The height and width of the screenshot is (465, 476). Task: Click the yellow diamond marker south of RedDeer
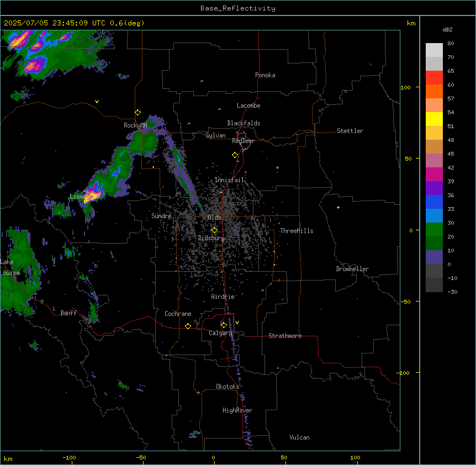[x=235, y=155]
